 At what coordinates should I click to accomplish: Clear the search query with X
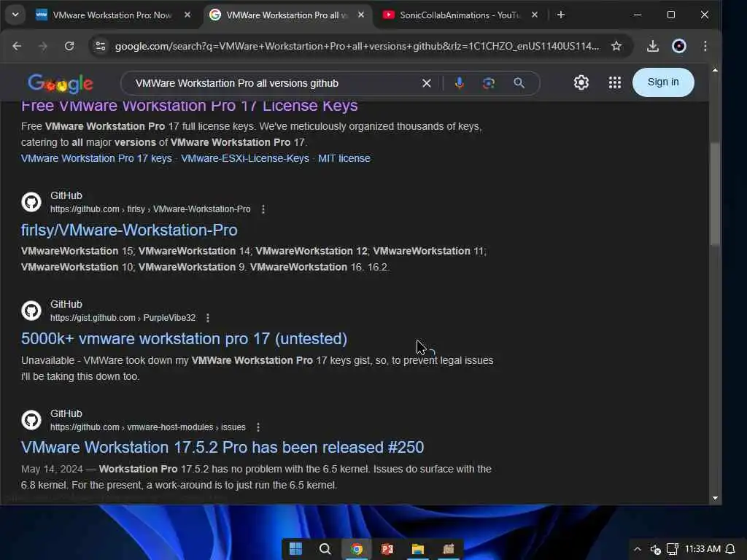(x=427, y=83)
